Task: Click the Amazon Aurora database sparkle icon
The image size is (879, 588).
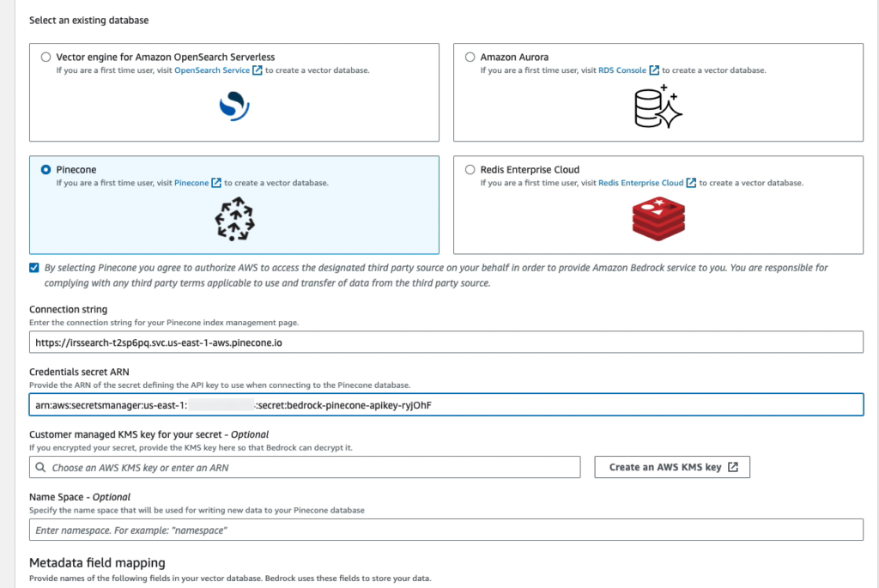Action: (x=658, y=106)
